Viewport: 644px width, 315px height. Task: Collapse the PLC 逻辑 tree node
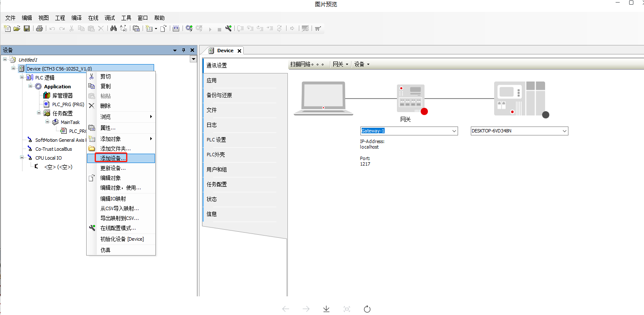[x=22, y=77]
